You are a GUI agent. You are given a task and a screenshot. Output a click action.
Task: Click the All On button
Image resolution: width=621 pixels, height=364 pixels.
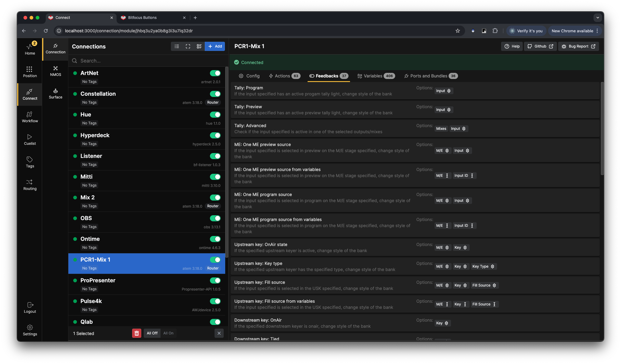point(168,333)
